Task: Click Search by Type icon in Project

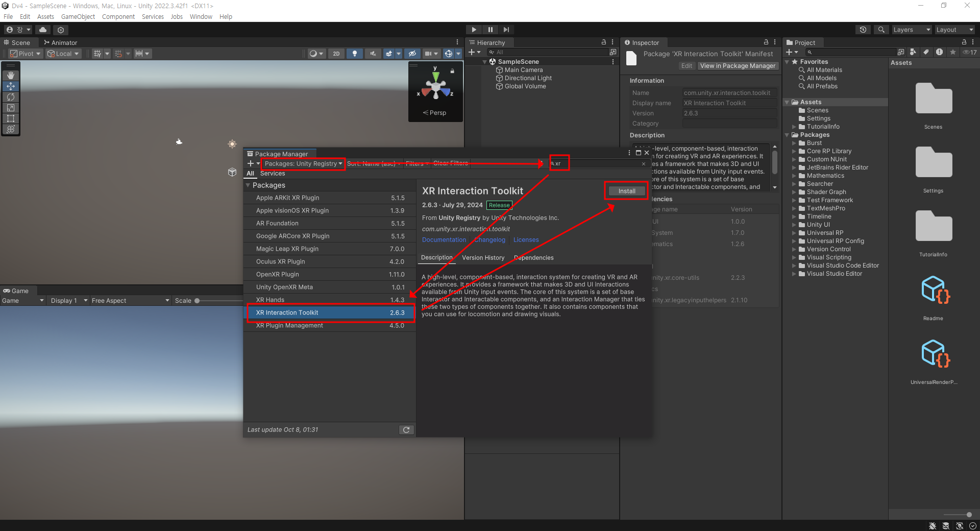Action: point(913,52)
